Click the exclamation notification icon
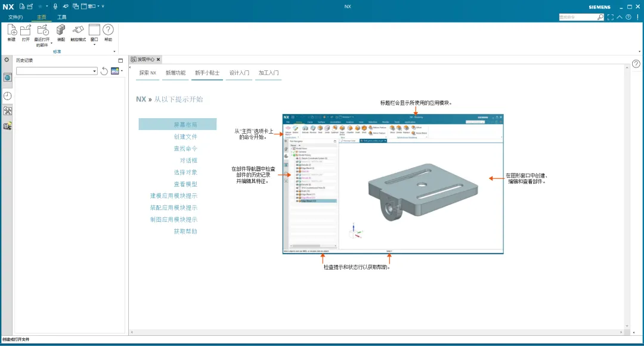 (638, 17)
